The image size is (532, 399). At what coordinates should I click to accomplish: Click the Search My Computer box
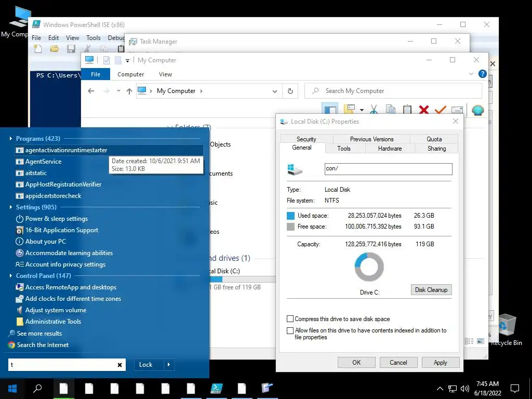coord(393,91)
